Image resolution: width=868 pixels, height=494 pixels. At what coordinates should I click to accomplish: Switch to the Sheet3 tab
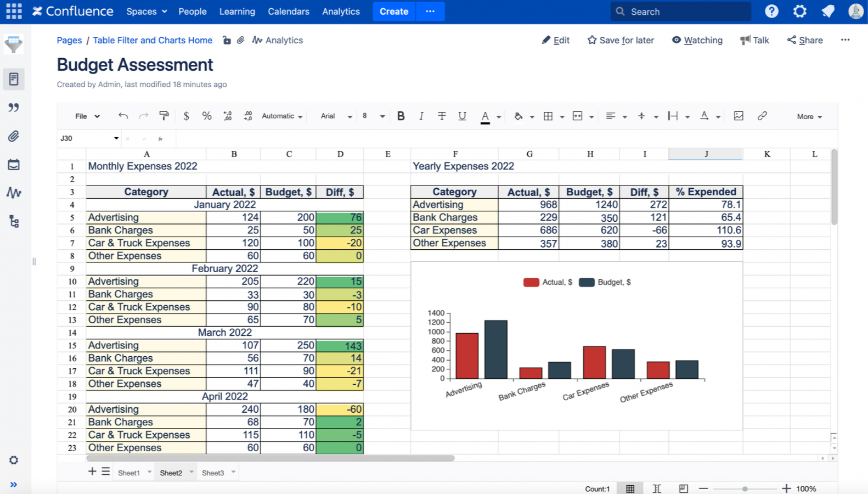(213, 473)
